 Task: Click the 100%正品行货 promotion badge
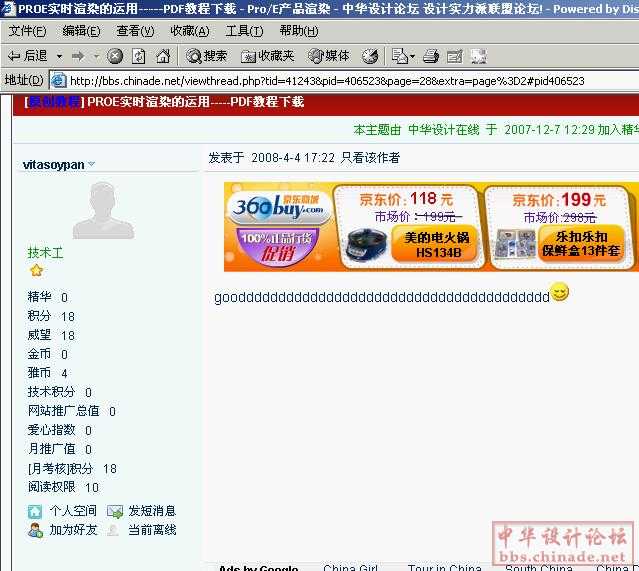click(277, 247)
